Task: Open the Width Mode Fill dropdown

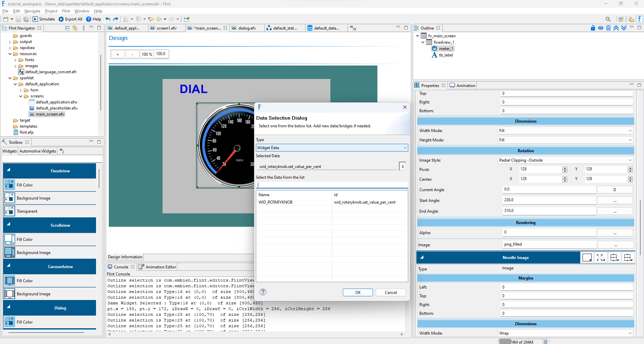Action: click(x=565, y=131)
